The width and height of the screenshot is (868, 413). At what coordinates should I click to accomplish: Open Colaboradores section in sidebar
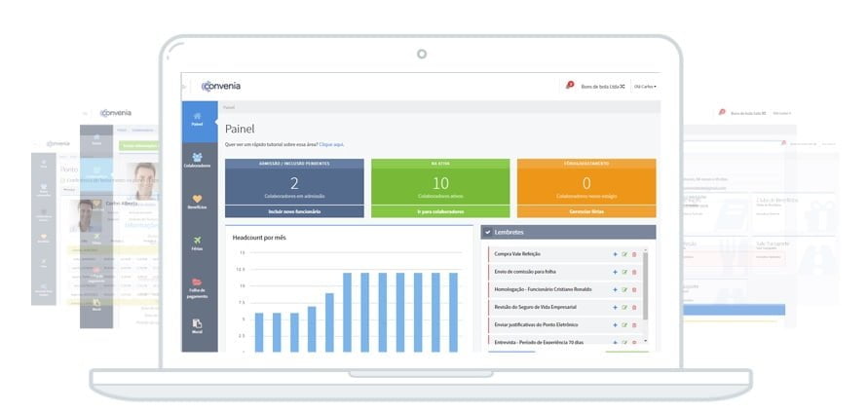point(198,159)
